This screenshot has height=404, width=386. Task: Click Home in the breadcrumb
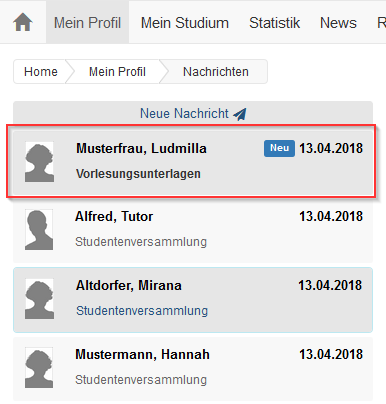coord(41,72)
